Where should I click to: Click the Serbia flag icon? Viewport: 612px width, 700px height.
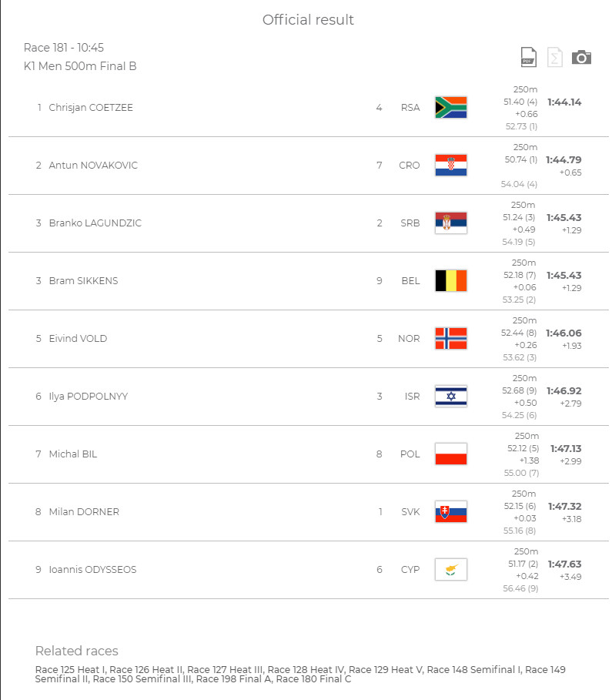coord(451,223)
